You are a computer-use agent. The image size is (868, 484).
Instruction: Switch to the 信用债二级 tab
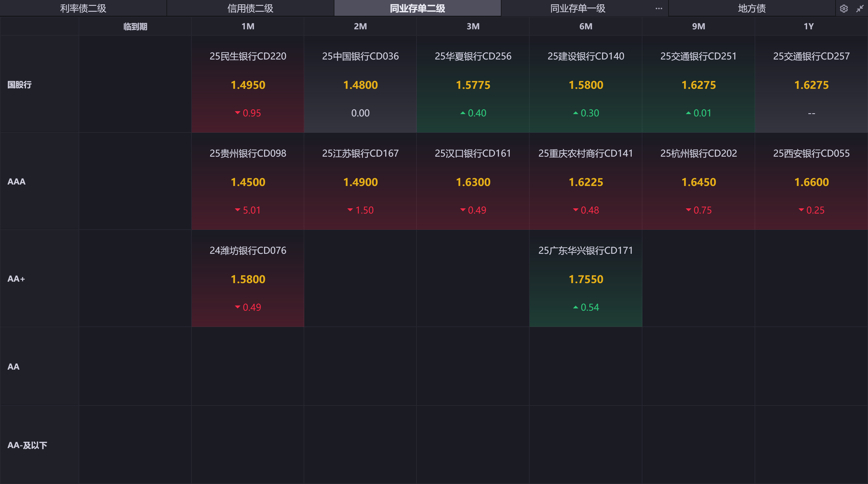250,8
